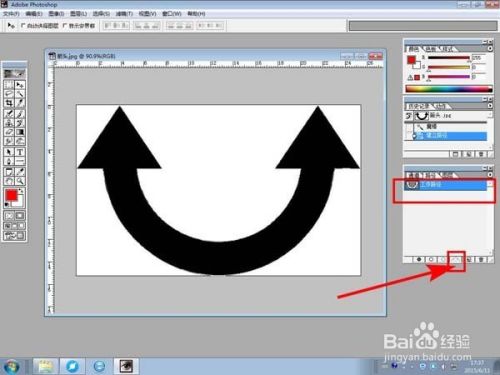Enable the show bounding box checkbox
The image size is (500, 375).
pos(65,25)
